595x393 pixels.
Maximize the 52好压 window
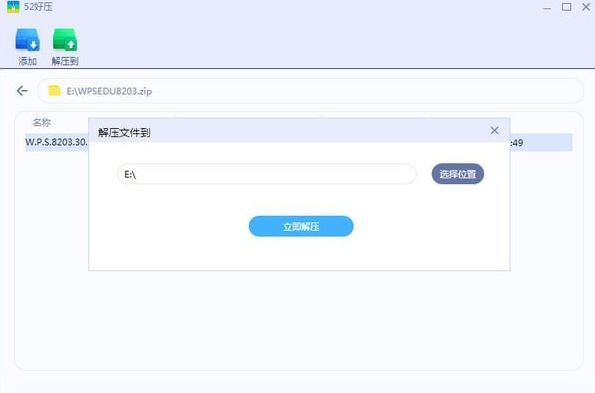click(x=567, y=7)
